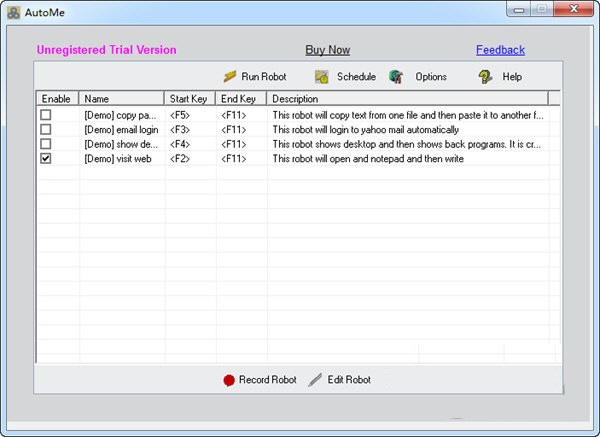Click the Enable column header
The width and height of the screenshot is (600, 437).
(57, 99)
